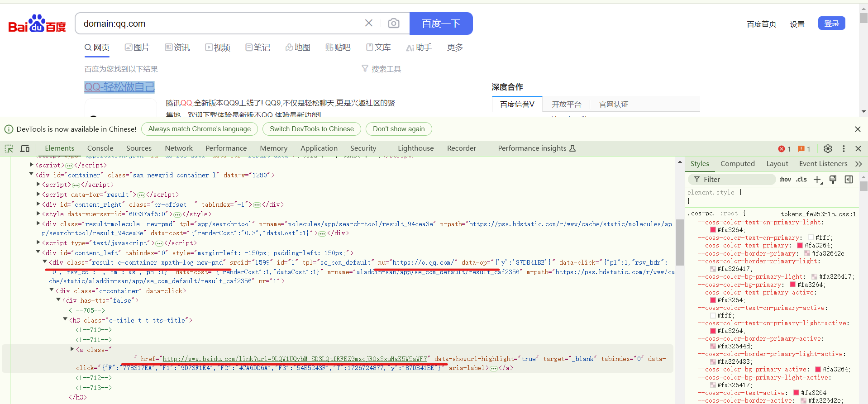Click Always match Chrome's language button

(200, 129)
